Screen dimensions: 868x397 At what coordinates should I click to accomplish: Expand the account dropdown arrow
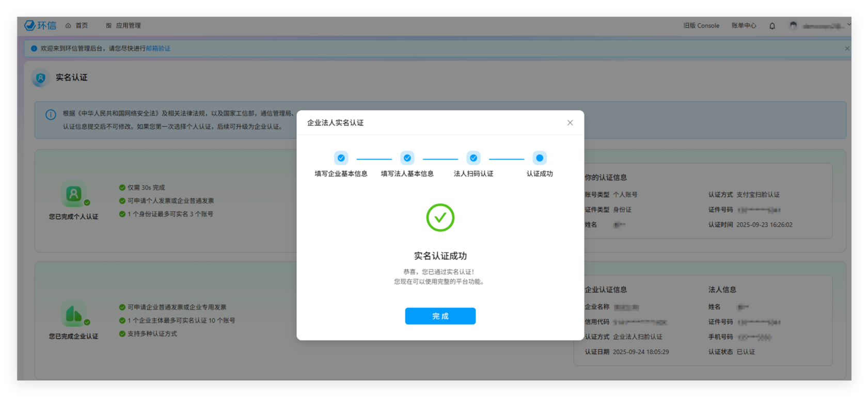[x=848, y=24]
